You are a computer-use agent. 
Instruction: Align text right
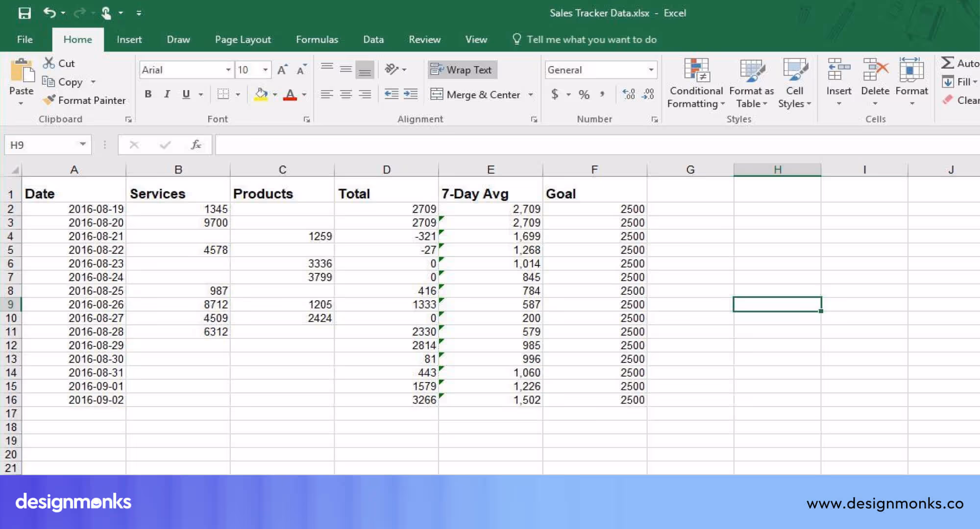365,94
